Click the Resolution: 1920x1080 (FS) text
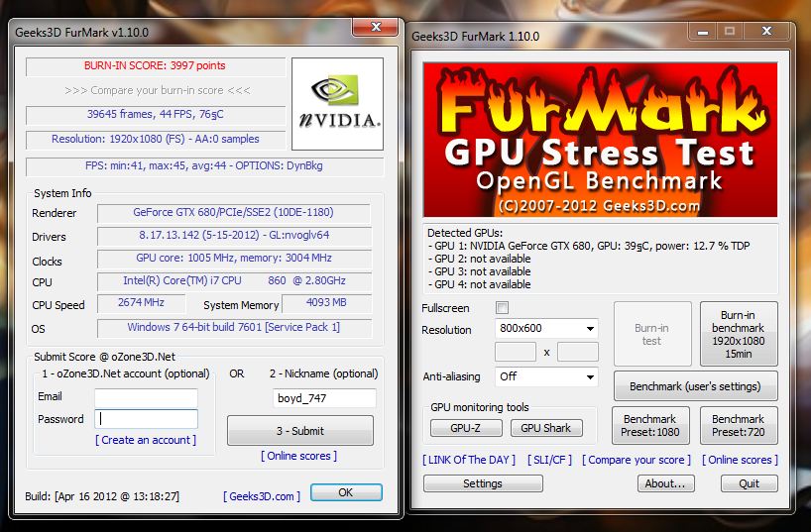The width and height of the screenshot is (811, 532). pos(156,139)
